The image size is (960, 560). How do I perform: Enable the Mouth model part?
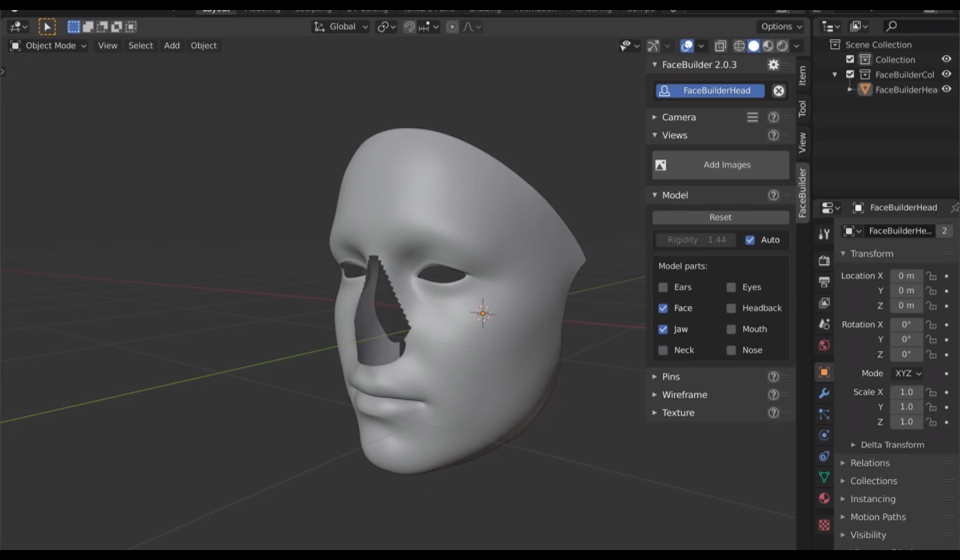tap(731, 329)
